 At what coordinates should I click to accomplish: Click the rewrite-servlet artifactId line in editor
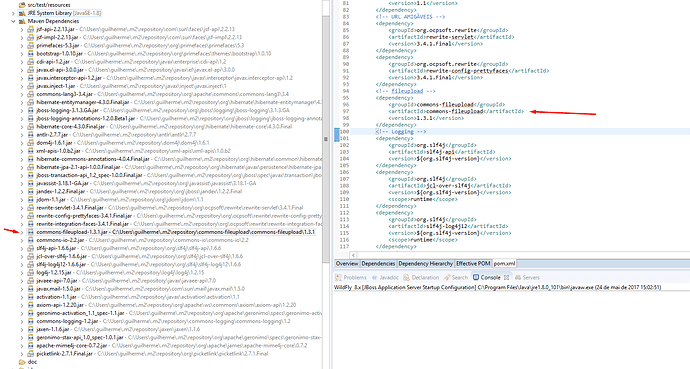point(451,37)
